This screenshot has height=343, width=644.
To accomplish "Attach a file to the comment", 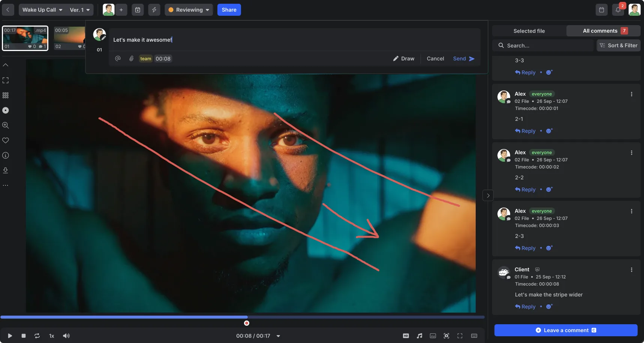I will point(131,59).
